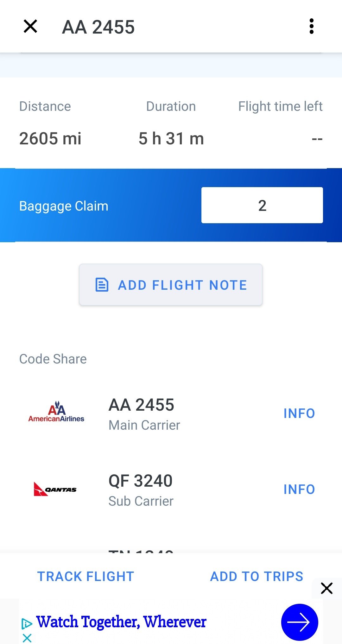Tap the 5 h 31 m duration value

click(171, 138)
